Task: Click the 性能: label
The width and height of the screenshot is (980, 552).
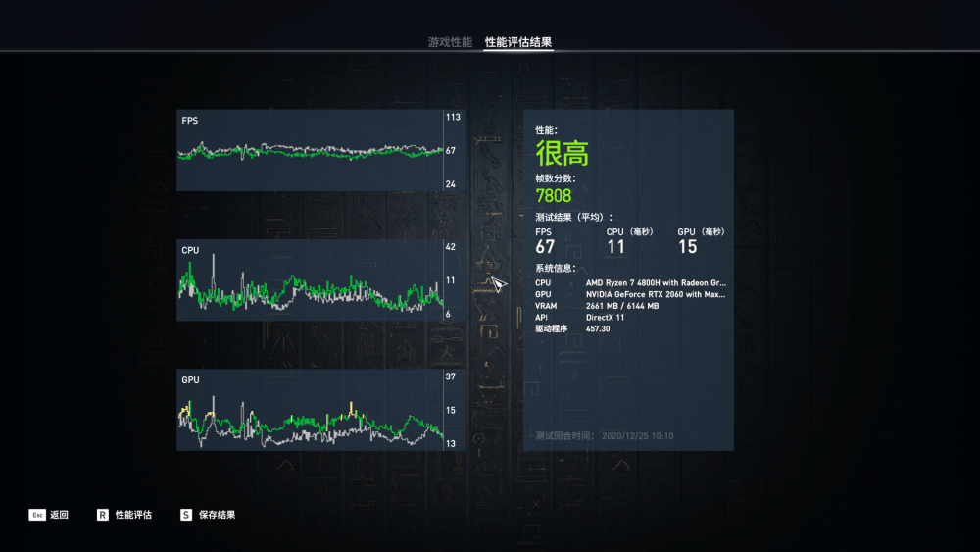Action: (546, 130)
